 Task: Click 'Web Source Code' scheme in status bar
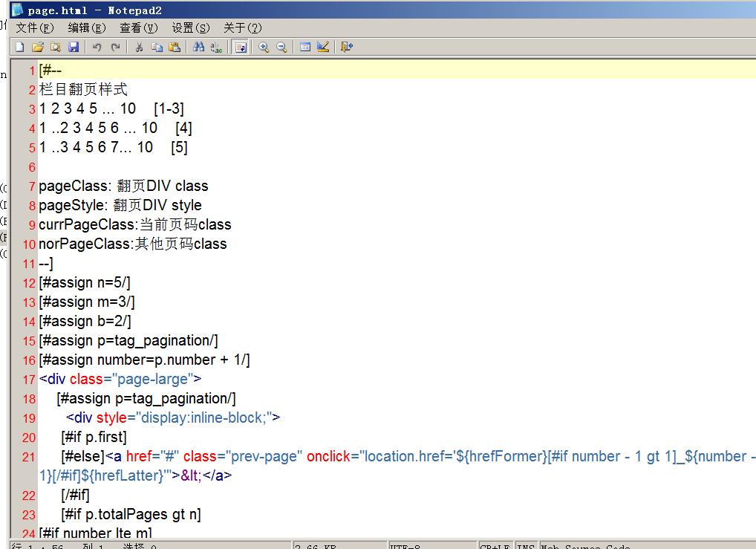pyautogui.click(x=585, y=546)
